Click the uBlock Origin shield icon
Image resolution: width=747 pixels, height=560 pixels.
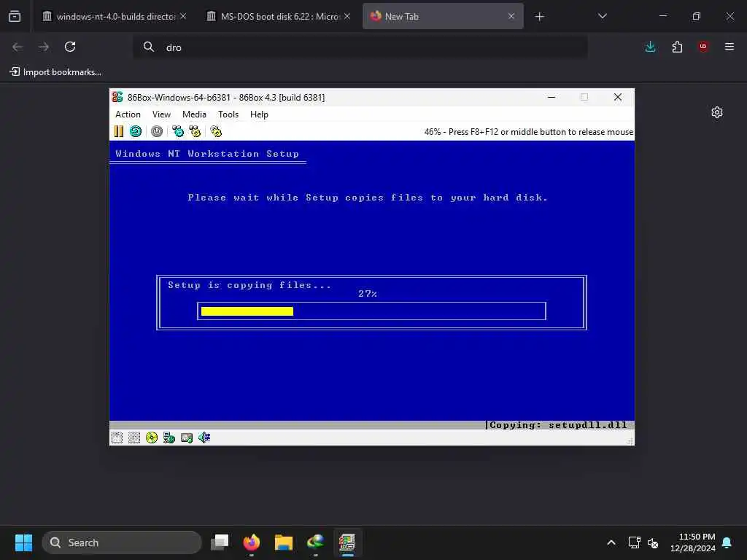[703, 47]
